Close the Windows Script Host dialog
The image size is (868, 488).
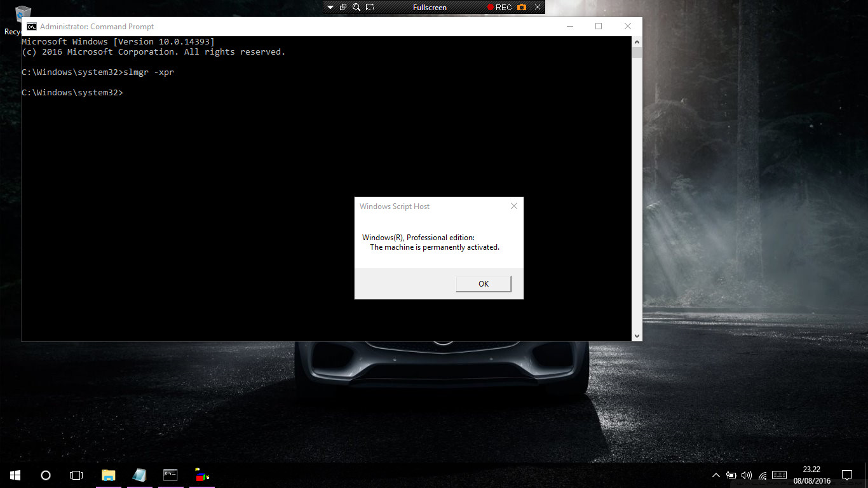click(513, 206)
